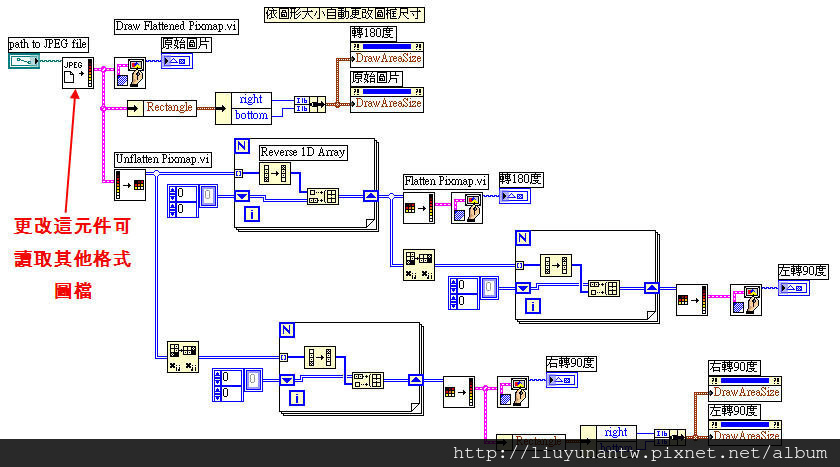Click right shift register of Reverse 1D Array loop
The image size is (840, 467).
tap(371, 196)
